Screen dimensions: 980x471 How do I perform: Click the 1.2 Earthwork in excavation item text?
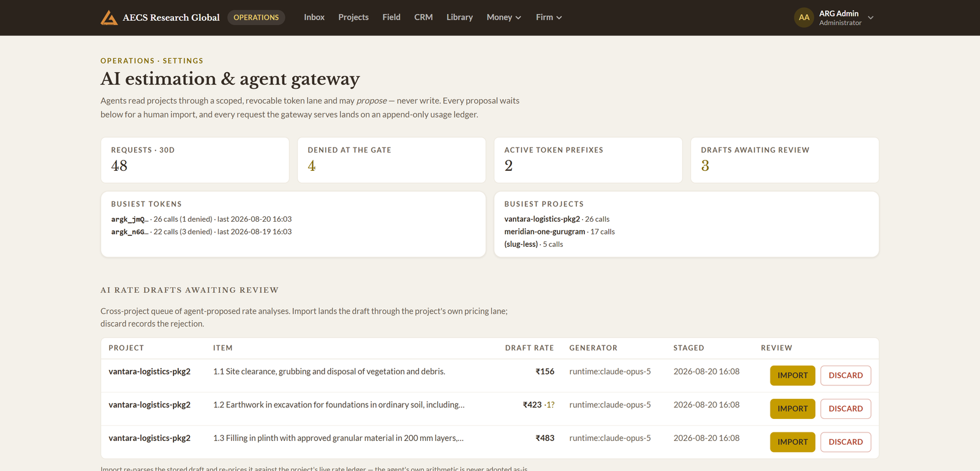[339, 404]
